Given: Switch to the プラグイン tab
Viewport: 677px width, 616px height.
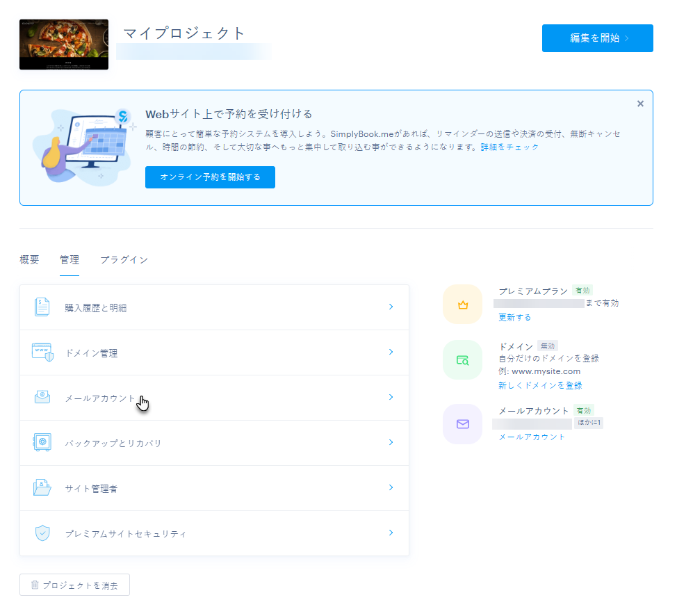Looking at the screenshot, I should 124,259.
